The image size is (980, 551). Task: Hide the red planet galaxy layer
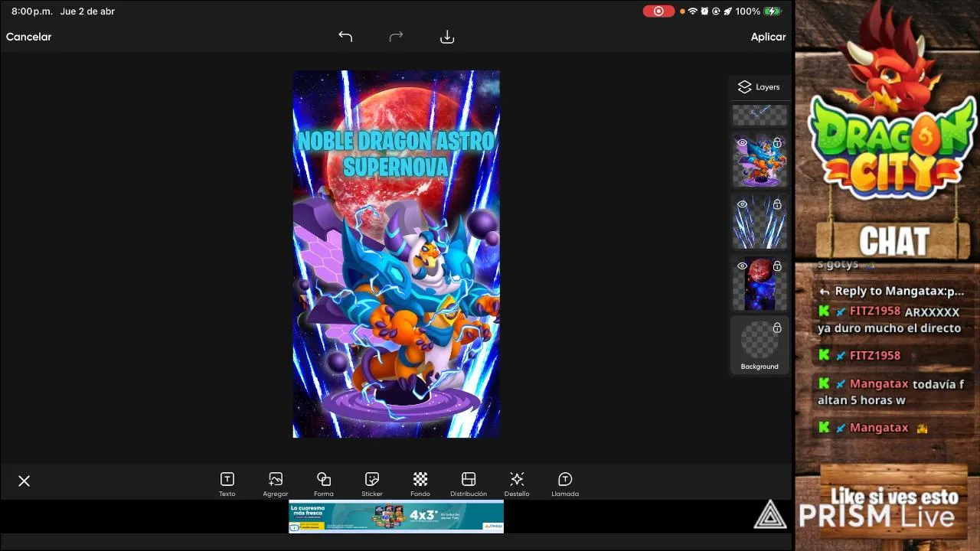[x=742, y=266]
